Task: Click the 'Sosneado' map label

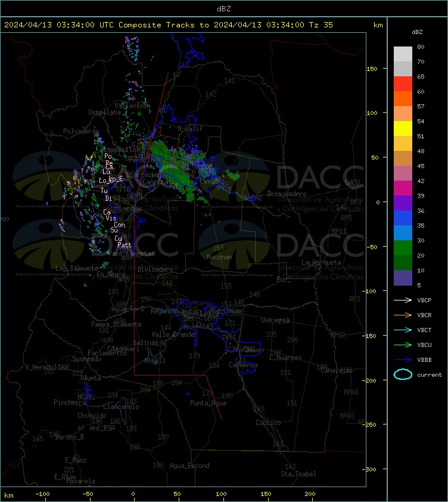Action: tap(86, 359)
